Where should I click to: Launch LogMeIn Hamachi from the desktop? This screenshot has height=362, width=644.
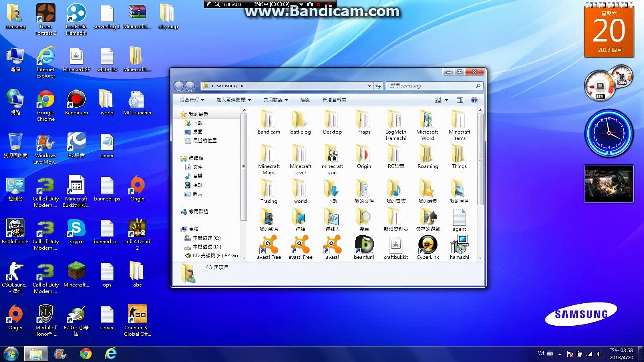[76, 19]
